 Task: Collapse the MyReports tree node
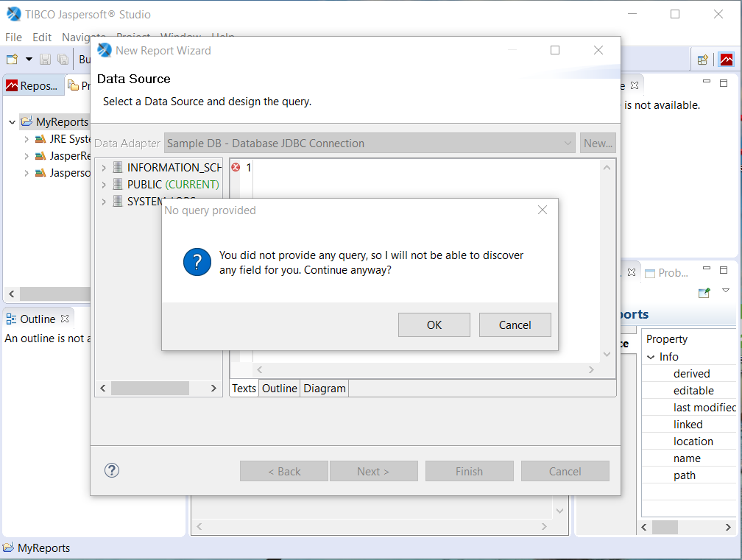pos(13,122)
